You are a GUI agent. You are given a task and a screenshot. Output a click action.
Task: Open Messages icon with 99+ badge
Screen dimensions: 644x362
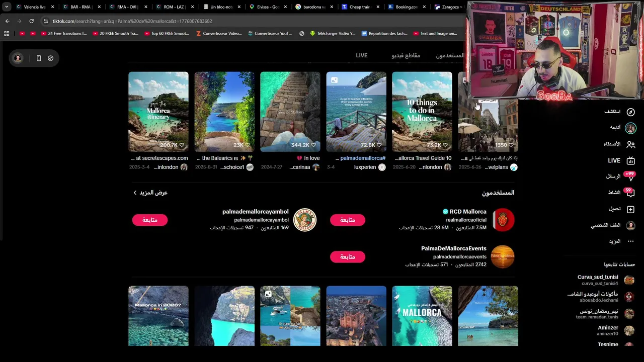(630, 176)
